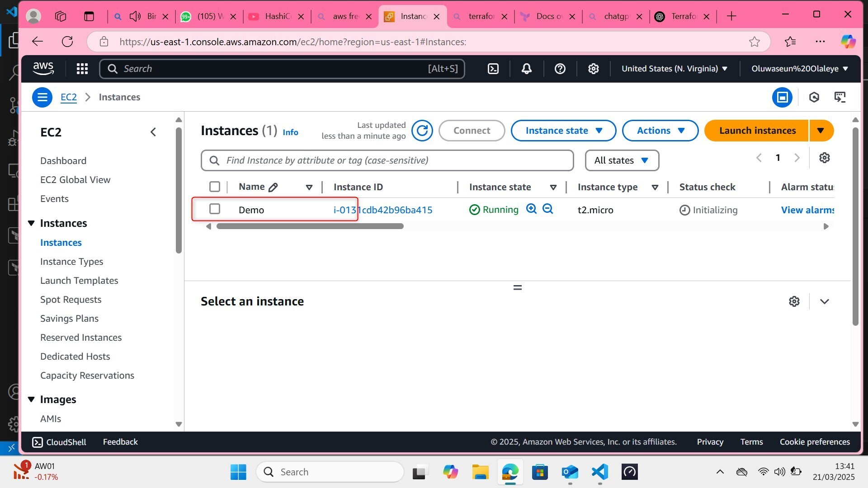Image resolution: width=868 pixels, height=488 pixels.
Task: Sort by Instance state column arrow
Action: pos(553,187)
